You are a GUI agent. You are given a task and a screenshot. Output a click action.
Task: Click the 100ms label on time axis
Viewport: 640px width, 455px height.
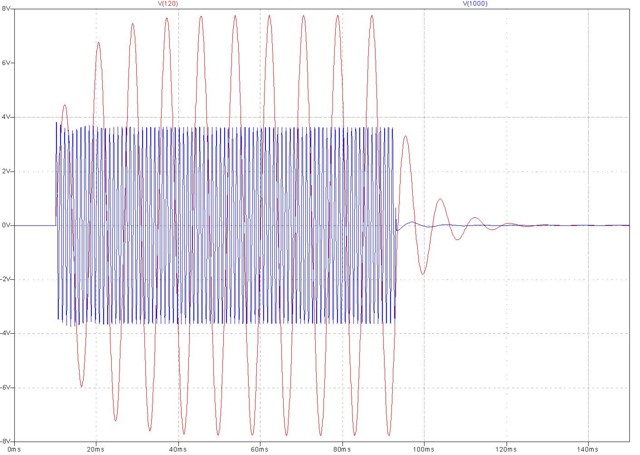(x=424, y=449)
